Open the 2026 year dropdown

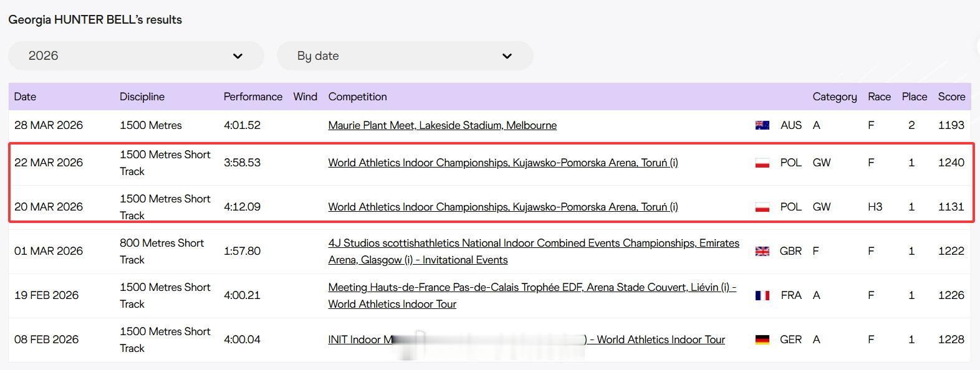[136, 56]
